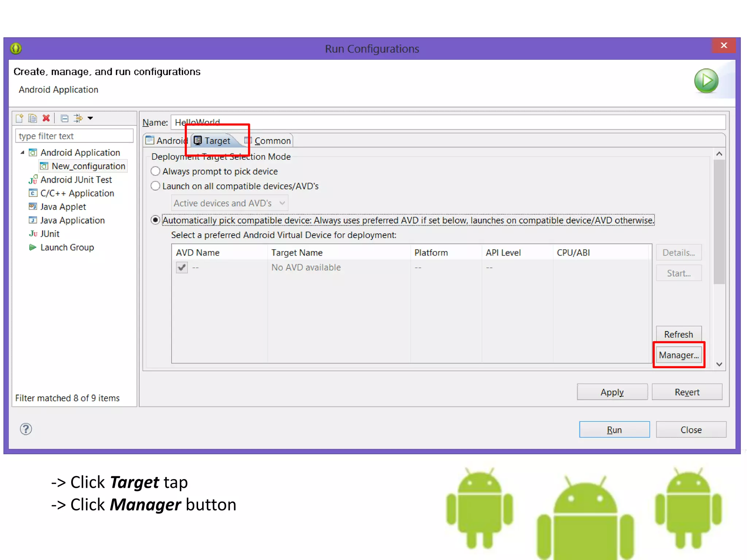Click the Refresh button
The width and height of the screenshot is (747, 560).
[x=679, y=334]
